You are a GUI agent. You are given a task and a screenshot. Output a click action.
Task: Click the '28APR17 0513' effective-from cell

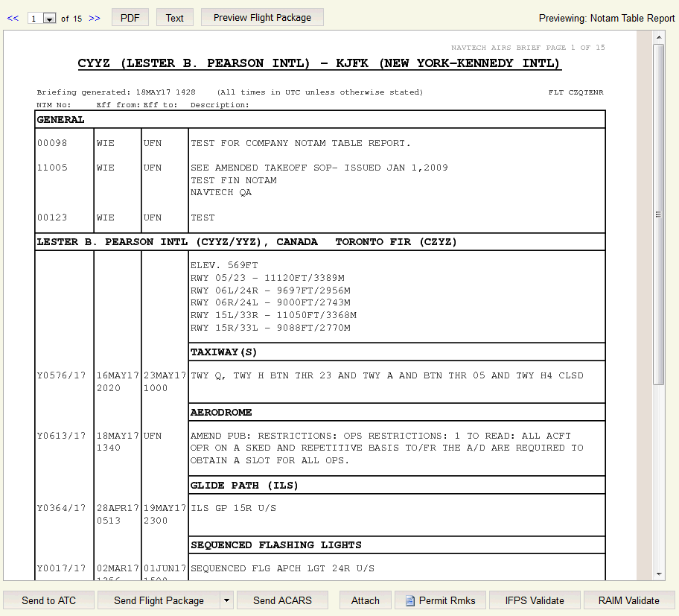click(118, 514)
